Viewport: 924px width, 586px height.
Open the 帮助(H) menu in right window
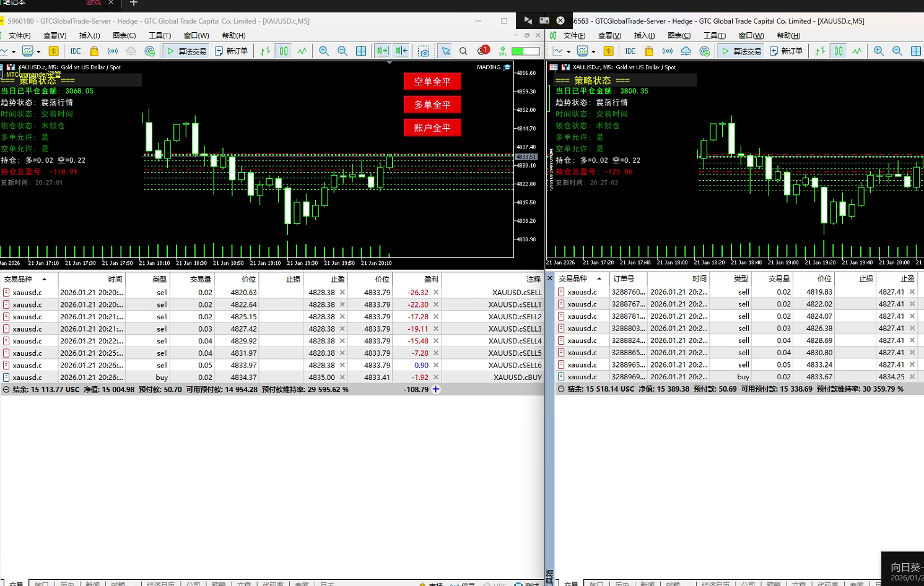point(788,36)
